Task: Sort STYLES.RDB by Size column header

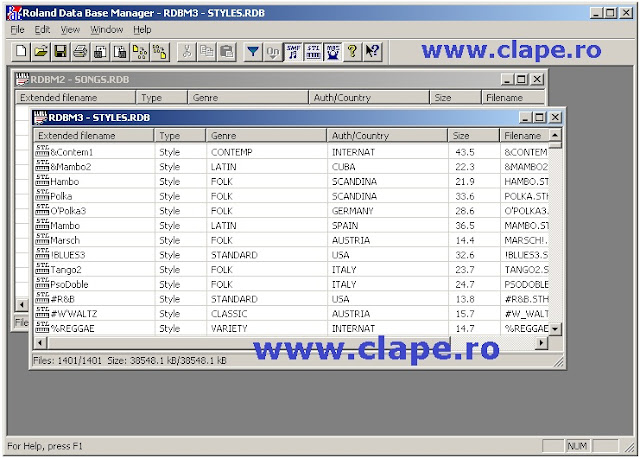Action: 473,135
